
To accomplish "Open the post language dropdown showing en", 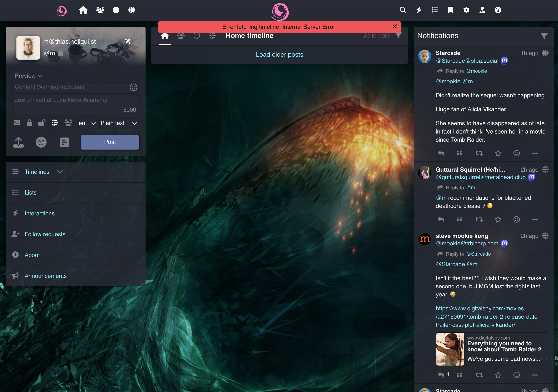I will coord(87,123).
